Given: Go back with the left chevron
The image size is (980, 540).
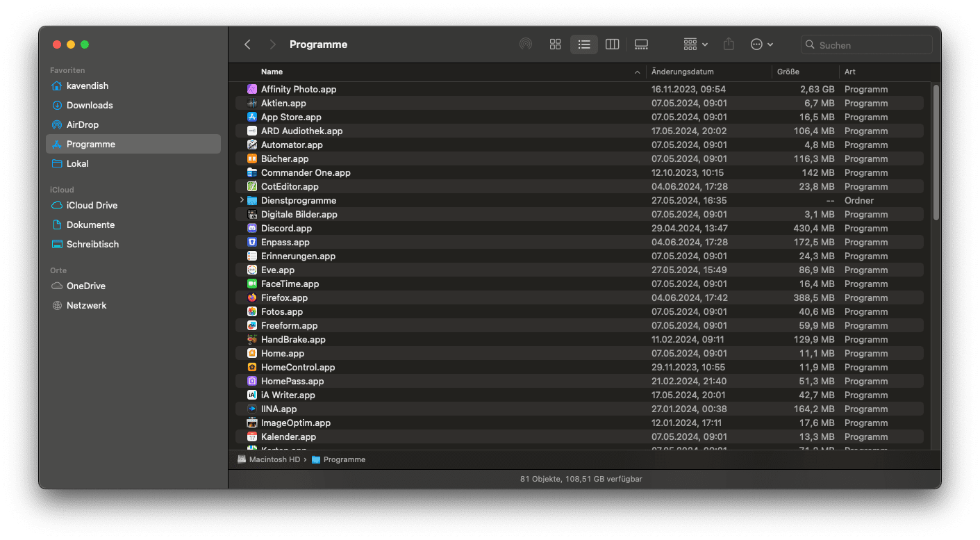Looking at the screenshot, I should 247,44.
